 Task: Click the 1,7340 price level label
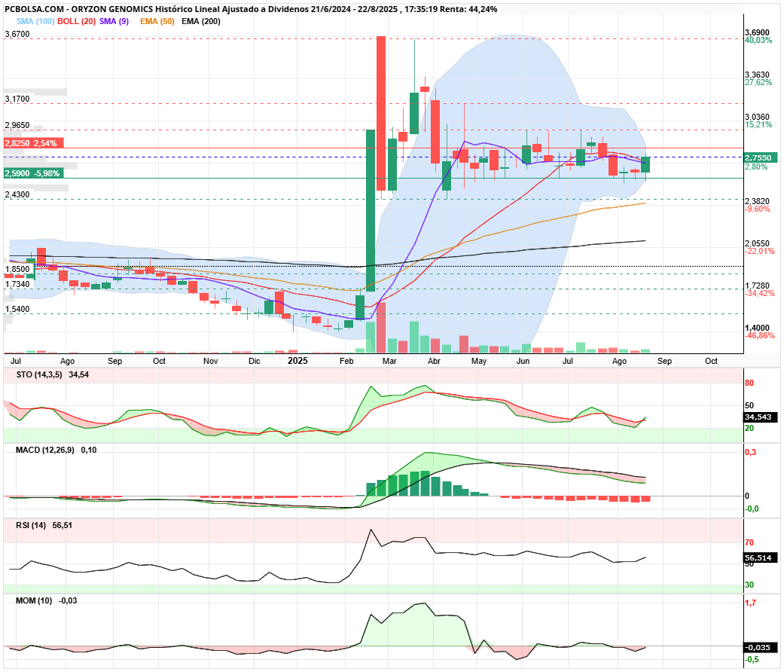[x=17, y=284]
